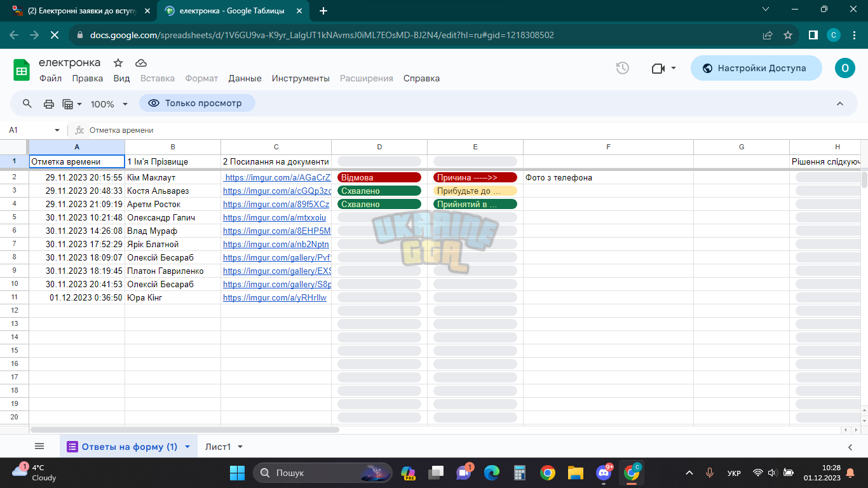Click the Настройки Доступа share button
Image resolution: width=868 pixels, height=488 pixels.
point(756,68)
